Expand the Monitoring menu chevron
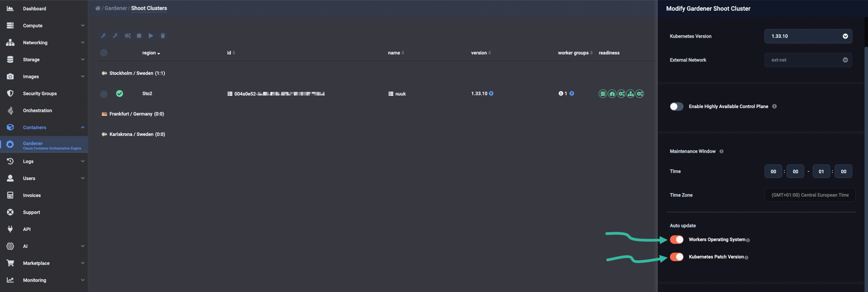868x292 pixels. click(x=83, y=280)
